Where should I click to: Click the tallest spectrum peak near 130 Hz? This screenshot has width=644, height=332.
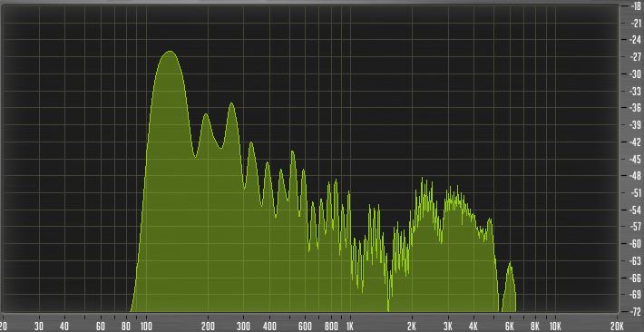170,53
